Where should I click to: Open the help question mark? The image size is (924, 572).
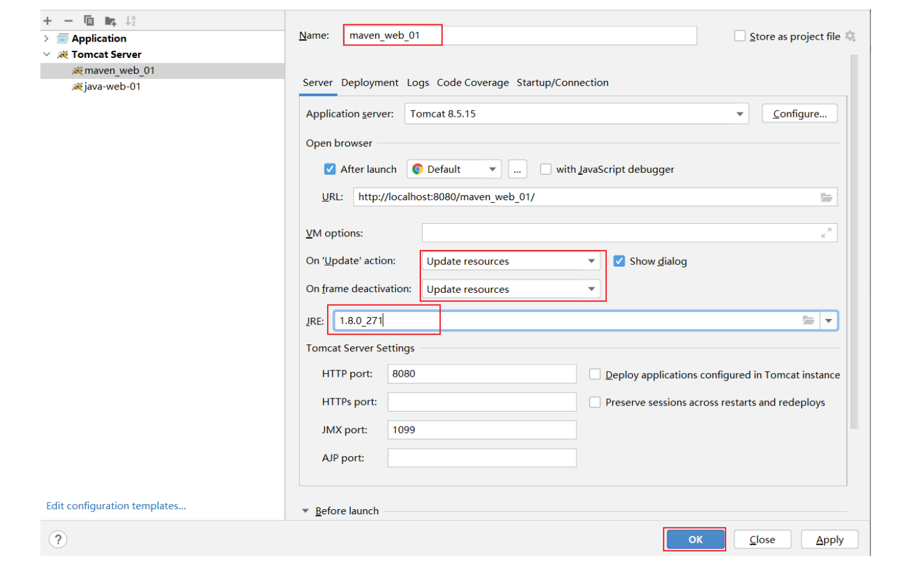coord(58,539)
